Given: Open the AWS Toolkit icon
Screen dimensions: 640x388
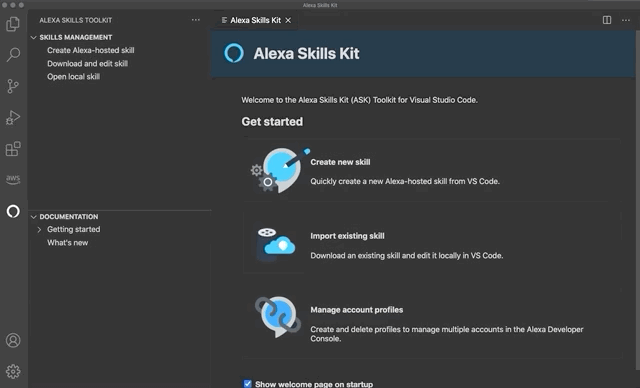Looking at the screenshot, I should coord(13,180).
